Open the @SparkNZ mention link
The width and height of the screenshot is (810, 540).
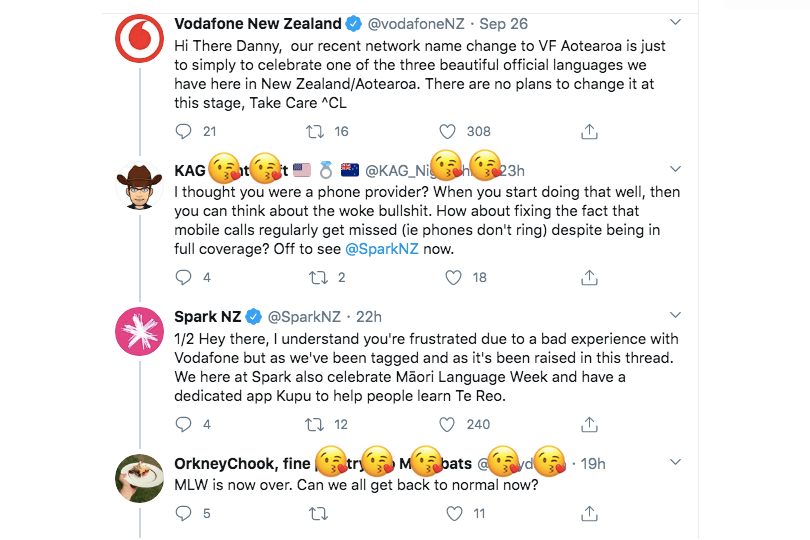(382, 248)
